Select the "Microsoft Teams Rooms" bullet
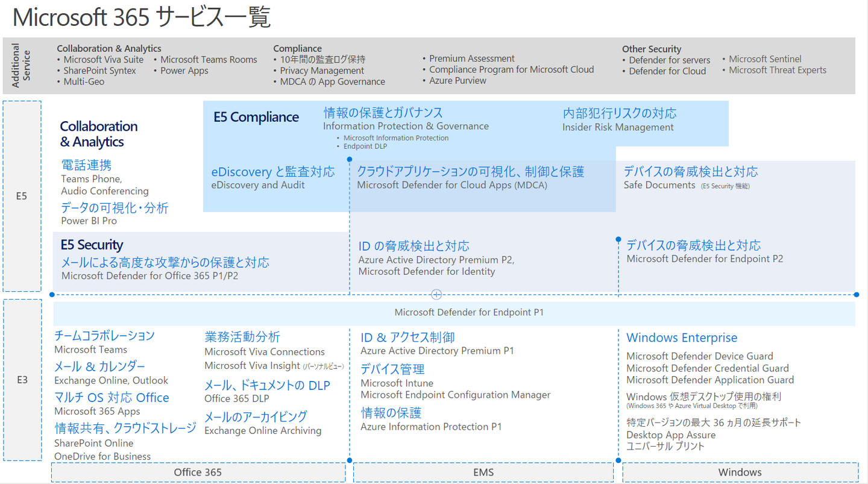The width and height of the screenshot is (868, 484). tap(209, 60)
